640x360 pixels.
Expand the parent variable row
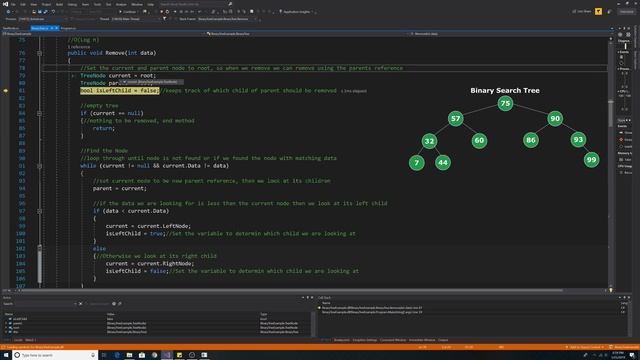tap(6, 323)
